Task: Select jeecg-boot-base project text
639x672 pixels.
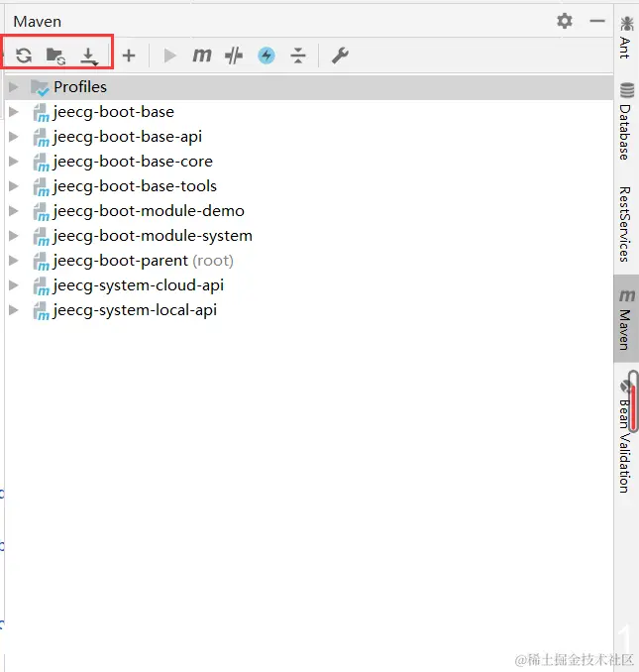Action: point(114,112)
